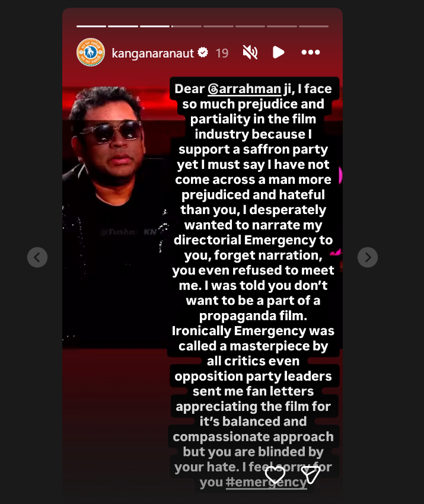Jump to the fifth story progress segment
This screenshot has height=504, width=424.
click(x=218, y=26)
